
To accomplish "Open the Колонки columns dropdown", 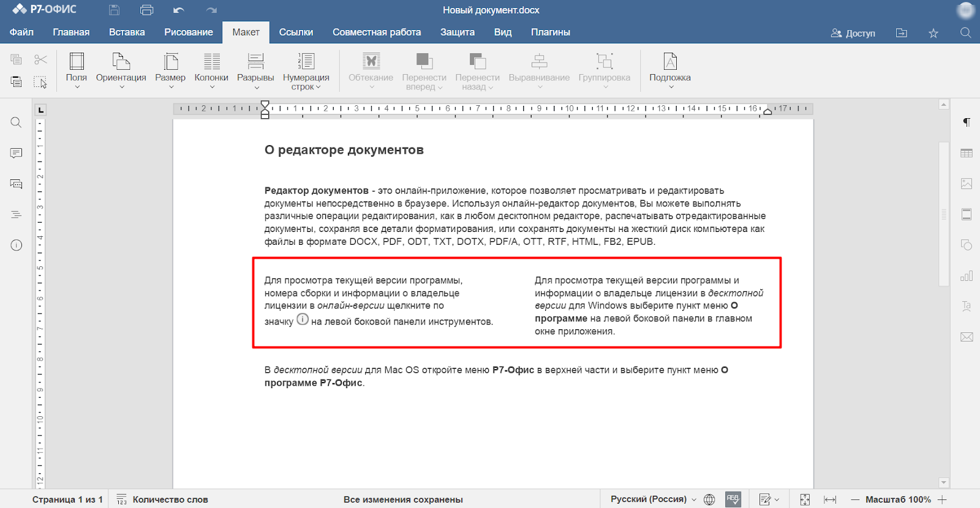I will pos(211,71).
